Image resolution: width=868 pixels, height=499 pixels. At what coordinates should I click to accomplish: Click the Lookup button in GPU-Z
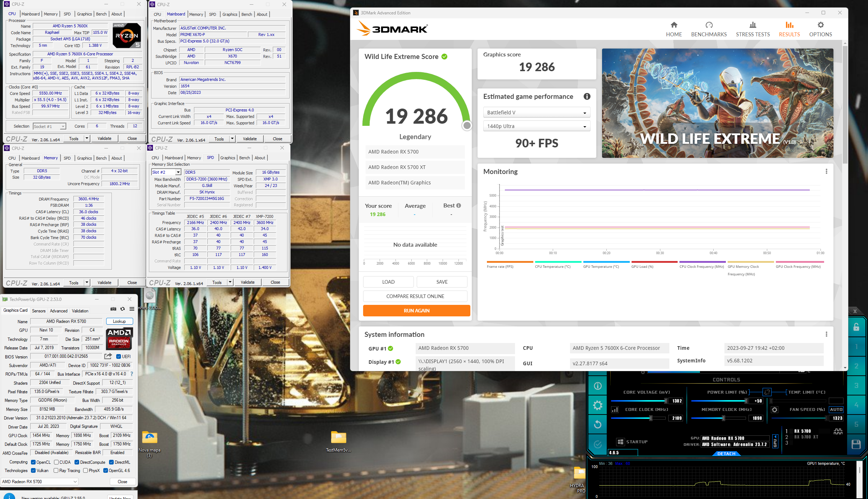119,321
